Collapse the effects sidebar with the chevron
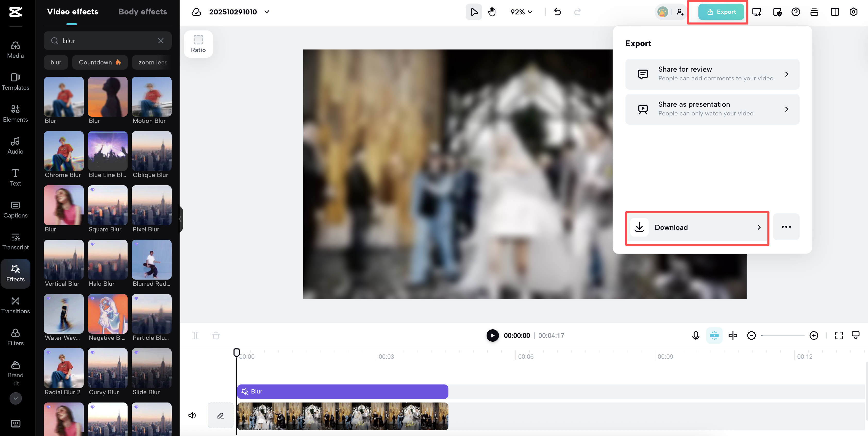Image resolution: width=868 pixels, height=436 pixels. click(x=181, y=219)
